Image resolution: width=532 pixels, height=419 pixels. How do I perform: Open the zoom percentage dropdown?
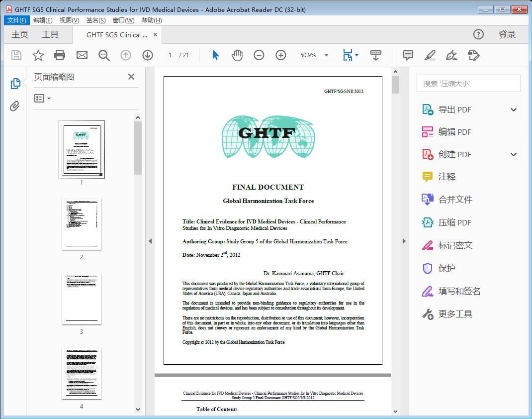326,55
